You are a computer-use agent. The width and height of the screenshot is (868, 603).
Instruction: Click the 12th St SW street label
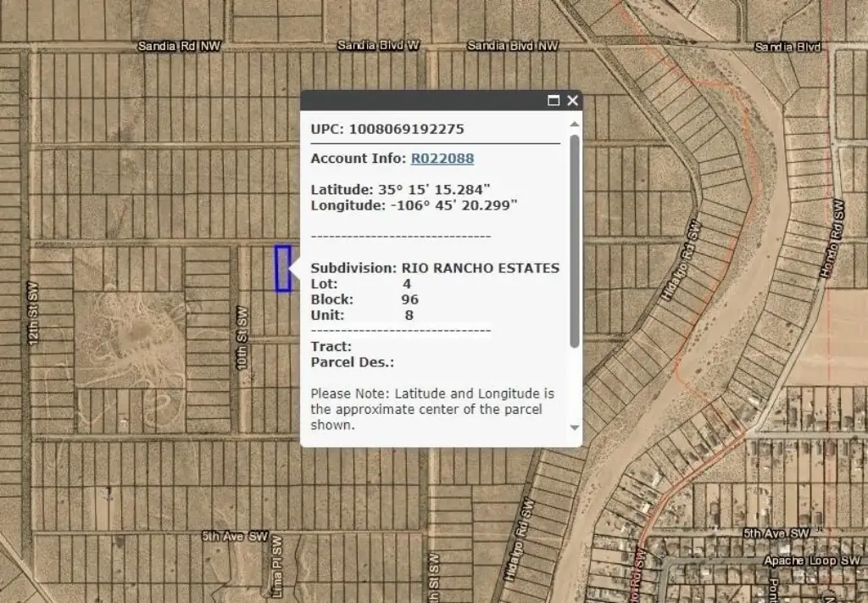tap(34, 313)
